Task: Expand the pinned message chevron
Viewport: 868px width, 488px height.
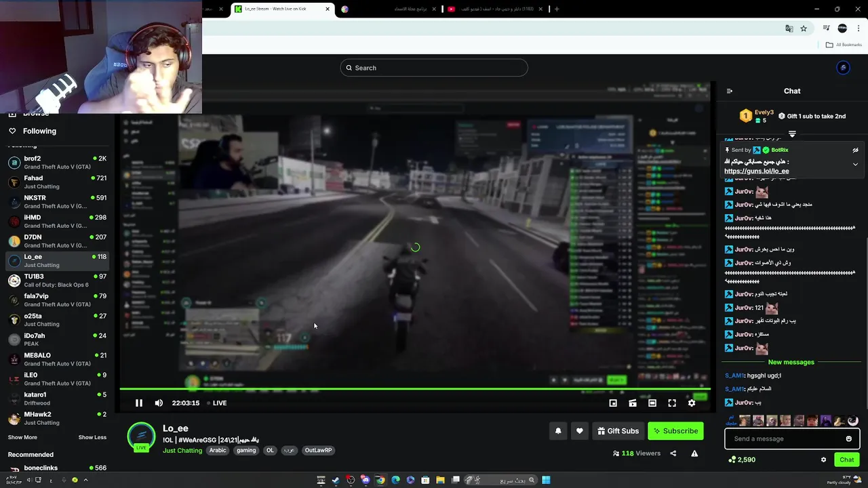Action: pos(855,164)
